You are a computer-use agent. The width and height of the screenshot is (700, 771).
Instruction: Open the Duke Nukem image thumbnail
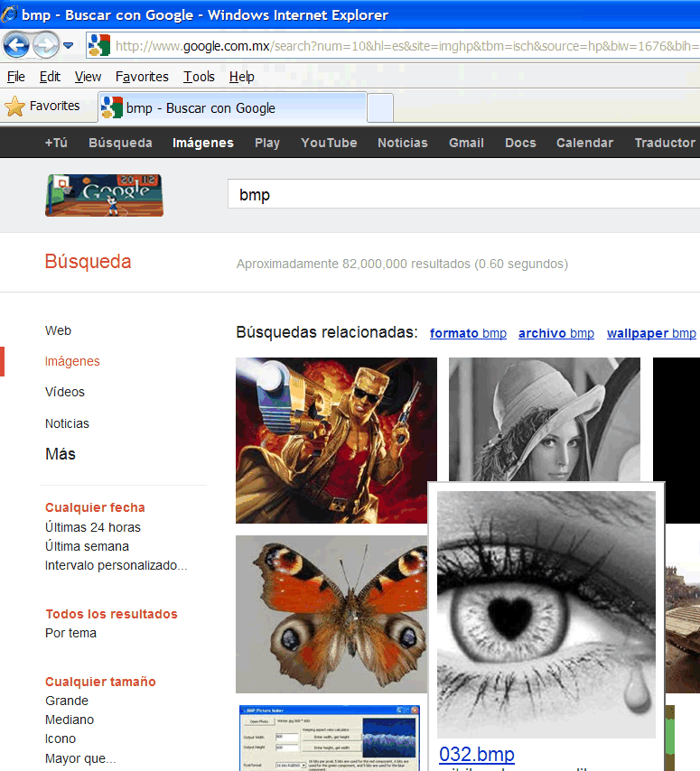(336, 441)
